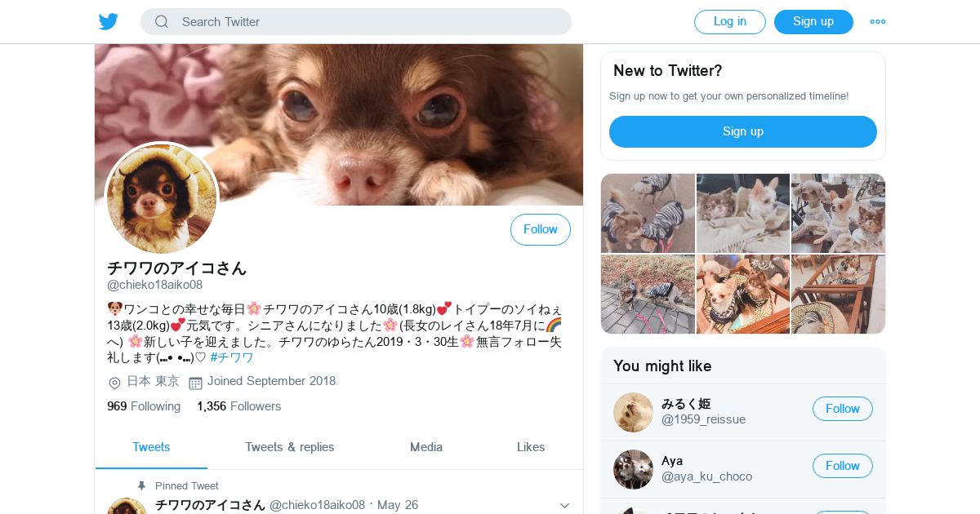Click Sign up in New to Twitter box
The width and height of the screenshot is (980, 514).
(x=743, y=131)
